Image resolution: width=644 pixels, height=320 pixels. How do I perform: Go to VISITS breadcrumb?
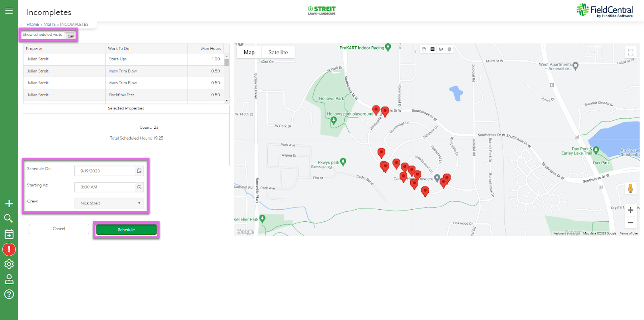[50, 25]
